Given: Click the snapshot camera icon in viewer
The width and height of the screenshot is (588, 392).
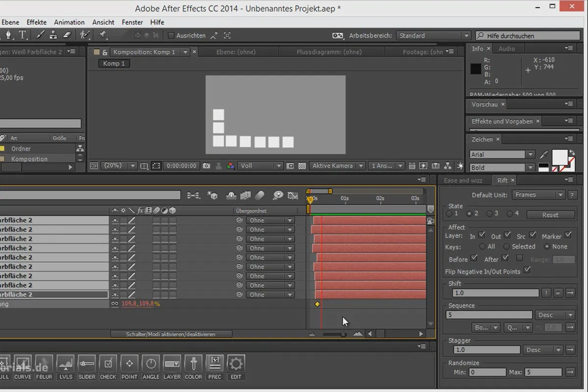Looking at the screenshot, I should (x=206, y=166).
